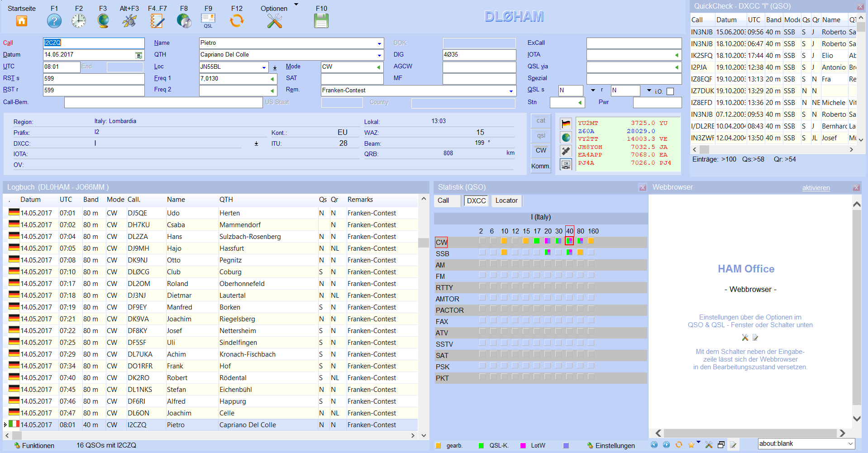Image resolution: width=868 pixels, height=453 pixels.
Task: Toggle the RTTY 160 m band checkbox
Action: tap(591, 286)
